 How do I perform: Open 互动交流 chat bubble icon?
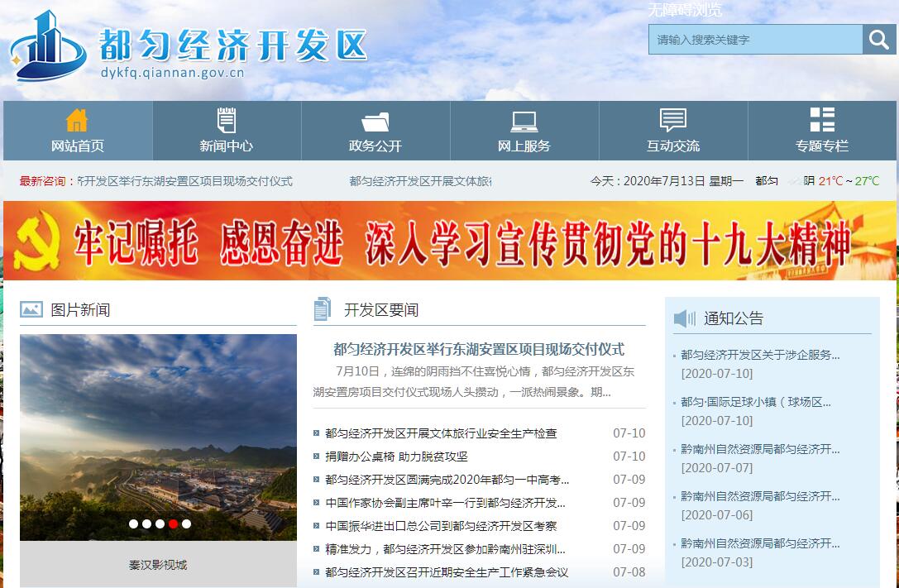[672, 121]
